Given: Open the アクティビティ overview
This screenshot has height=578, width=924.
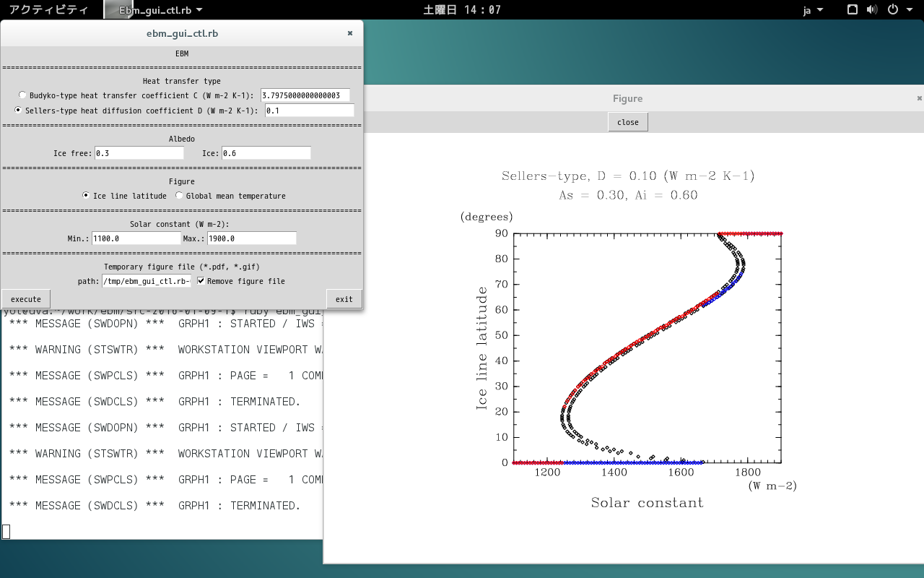Looking at the screenshot, I should click(48, 10).
